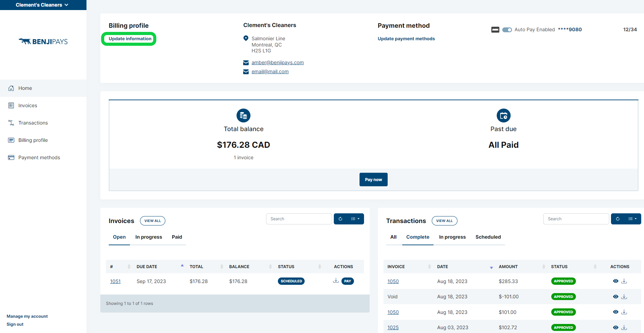Click Sign out
The width and height of the screenshot is (644, 333).
pyautogui.click(x=15, y=324)
